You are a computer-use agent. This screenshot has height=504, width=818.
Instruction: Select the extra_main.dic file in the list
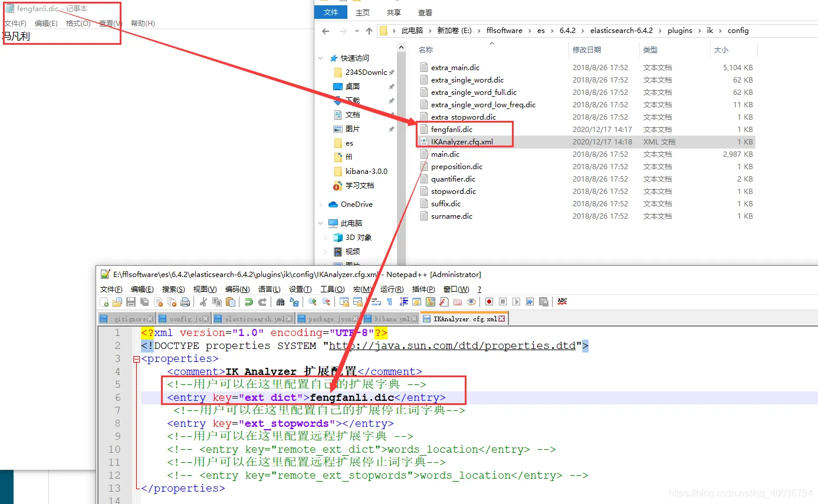455,68
